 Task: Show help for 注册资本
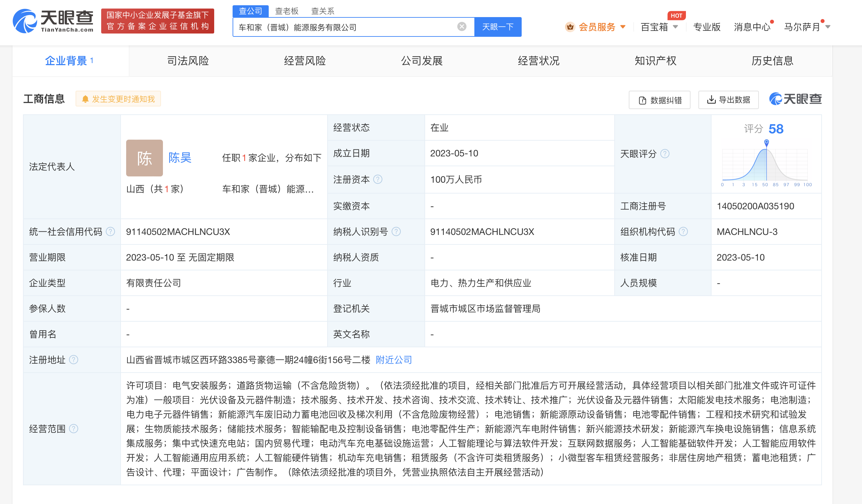pyautogui.click(x=378, y=179)
